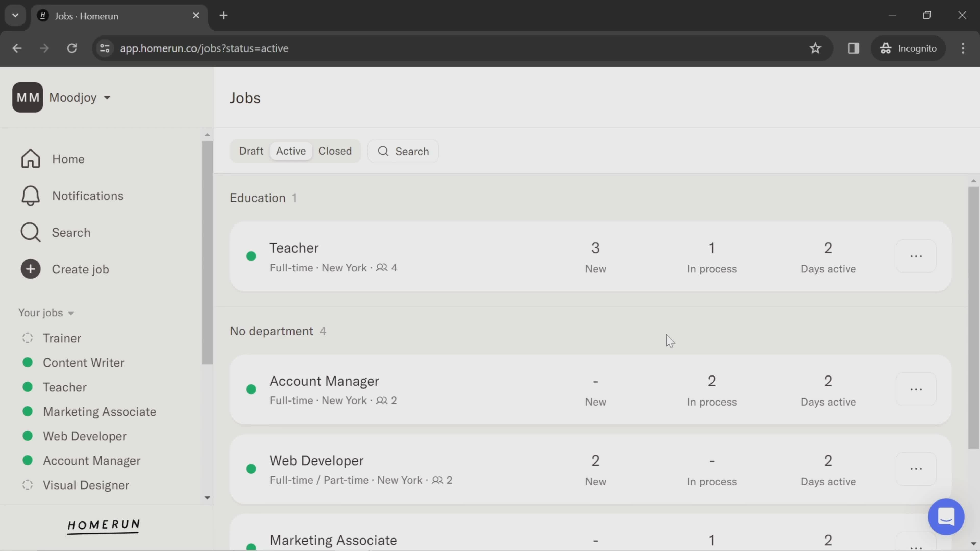Click the Create job plus icon
The height and width of the screenshot is (551, 980).
30,269
